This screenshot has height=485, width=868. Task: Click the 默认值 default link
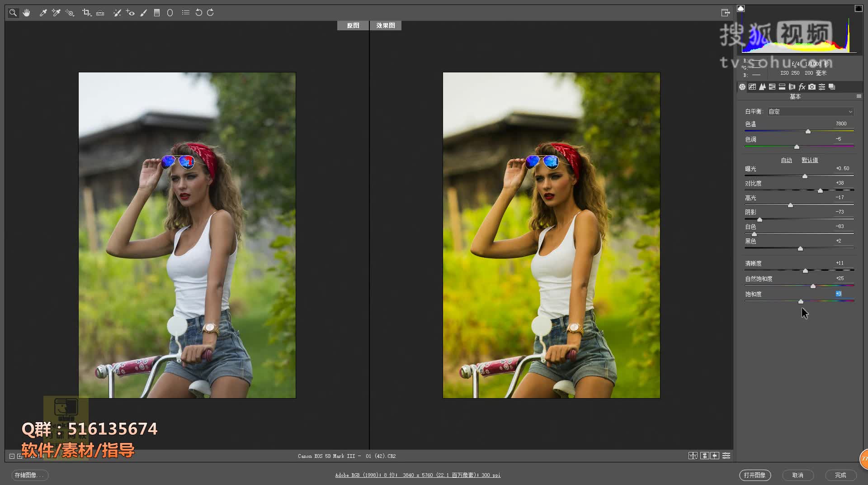[810, 160]
